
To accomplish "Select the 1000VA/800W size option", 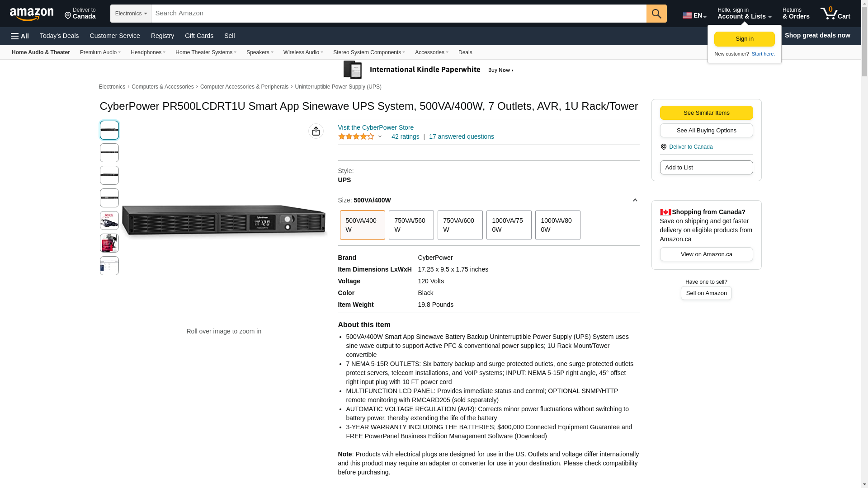I will point(557,225).
